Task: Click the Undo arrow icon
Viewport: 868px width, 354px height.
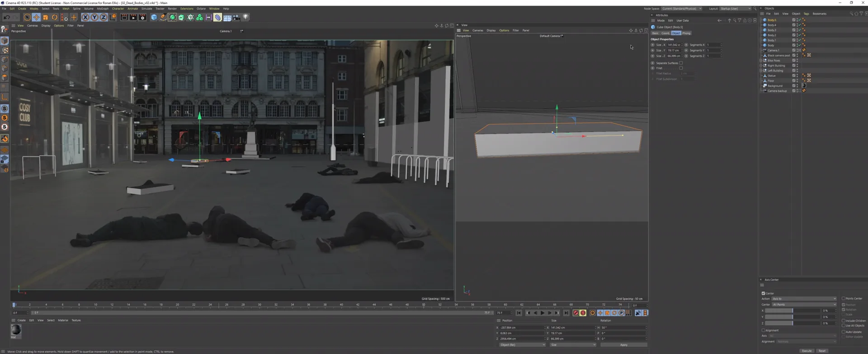Action: [x=6, y=17]
